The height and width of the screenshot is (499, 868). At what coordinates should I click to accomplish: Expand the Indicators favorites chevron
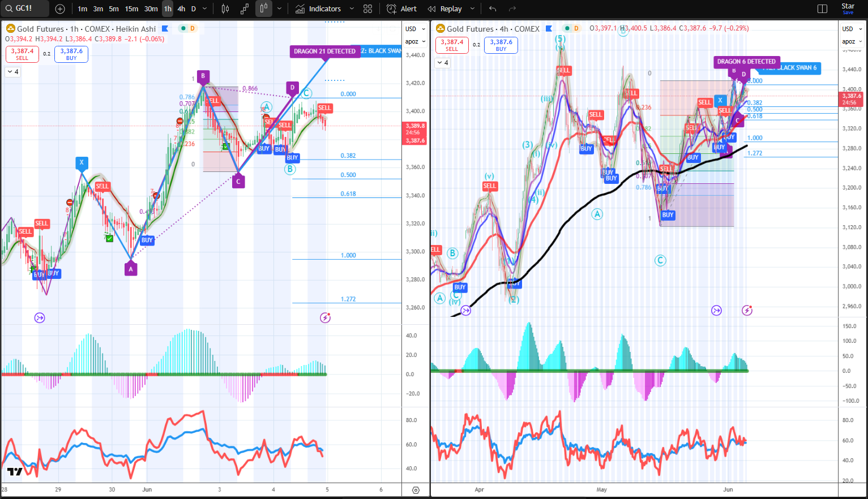352,8
